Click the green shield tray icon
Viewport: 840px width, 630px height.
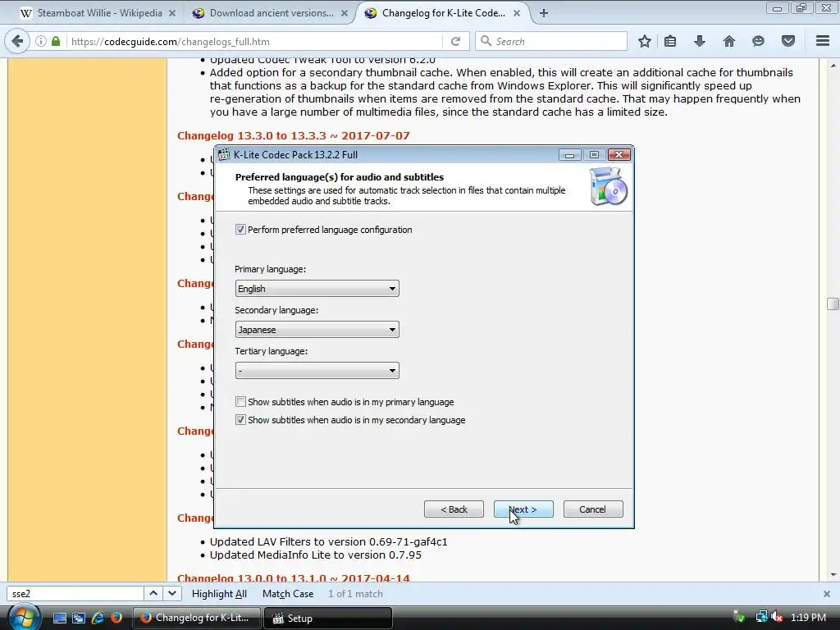pos(739,617)
